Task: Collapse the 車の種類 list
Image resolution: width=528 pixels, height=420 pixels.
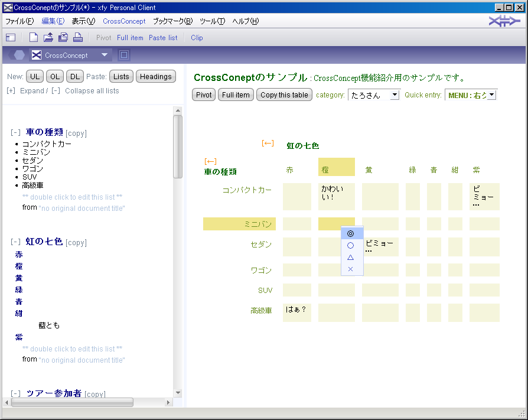Action: click(15, 133)
